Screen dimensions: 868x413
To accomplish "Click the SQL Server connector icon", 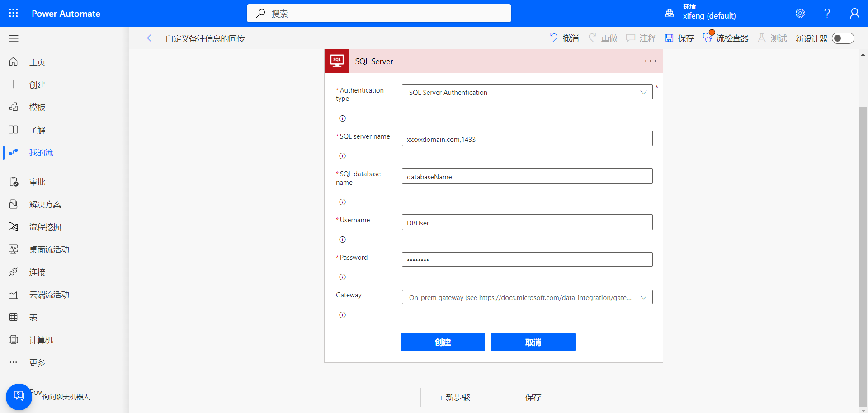I will [337, 61].
